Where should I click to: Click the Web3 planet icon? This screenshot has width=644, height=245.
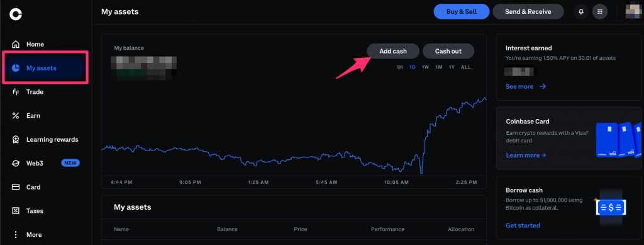[x=16, y=163]
